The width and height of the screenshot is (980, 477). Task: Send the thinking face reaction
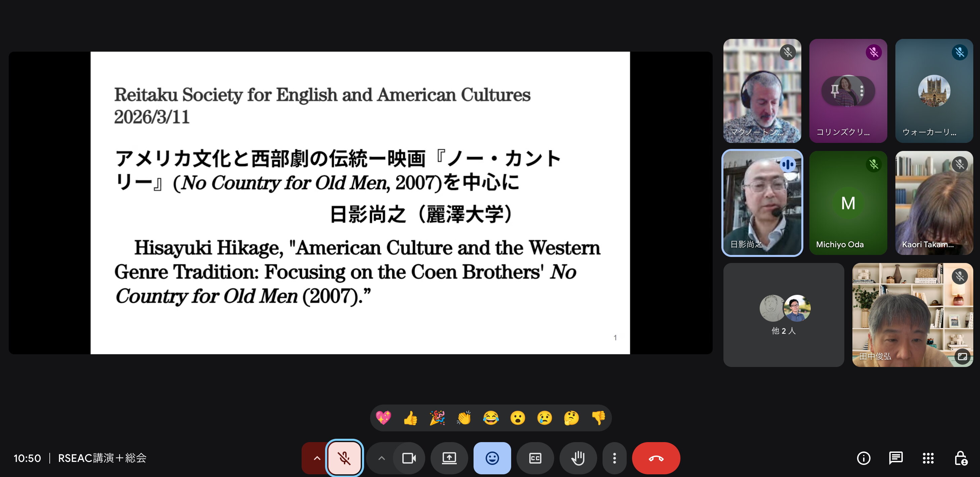coord(571,418)
